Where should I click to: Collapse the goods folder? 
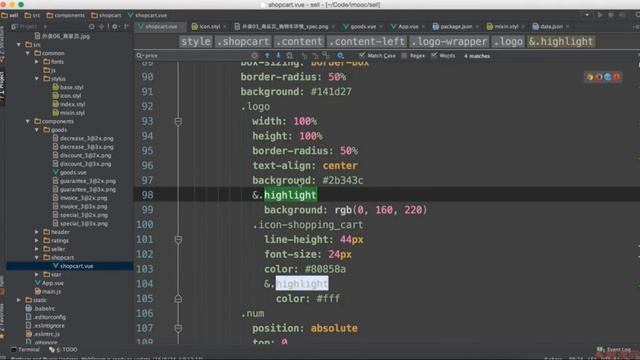[x=37, y=130]
